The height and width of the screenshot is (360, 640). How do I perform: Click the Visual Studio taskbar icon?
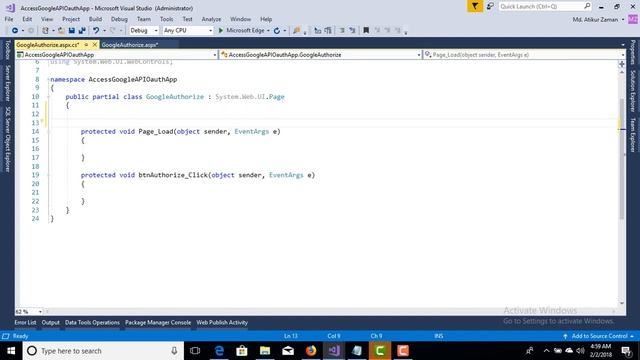click(334, 351)
